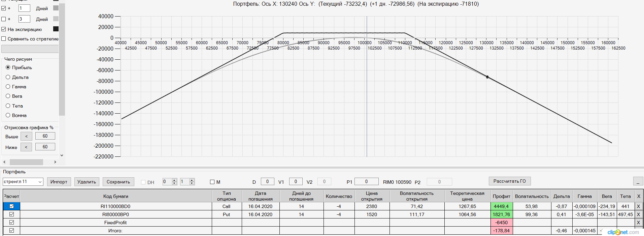644x236 pixels.
Task: Toggle the +1 Дней curve checkbox
Action: coord(4,8)
